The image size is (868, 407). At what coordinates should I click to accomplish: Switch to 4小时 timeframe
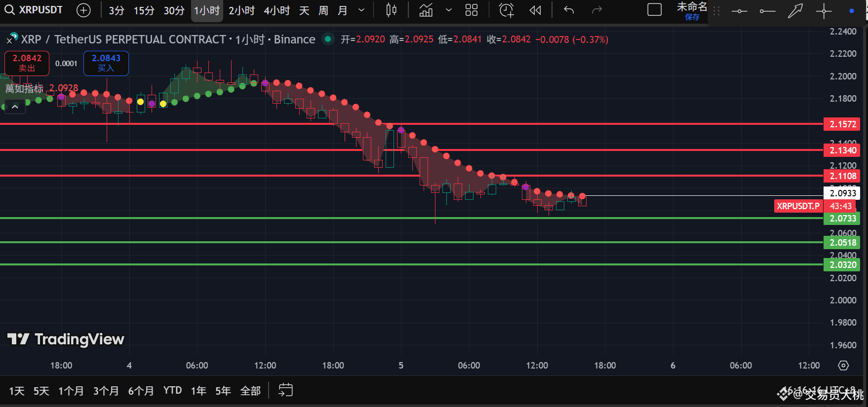276,10
